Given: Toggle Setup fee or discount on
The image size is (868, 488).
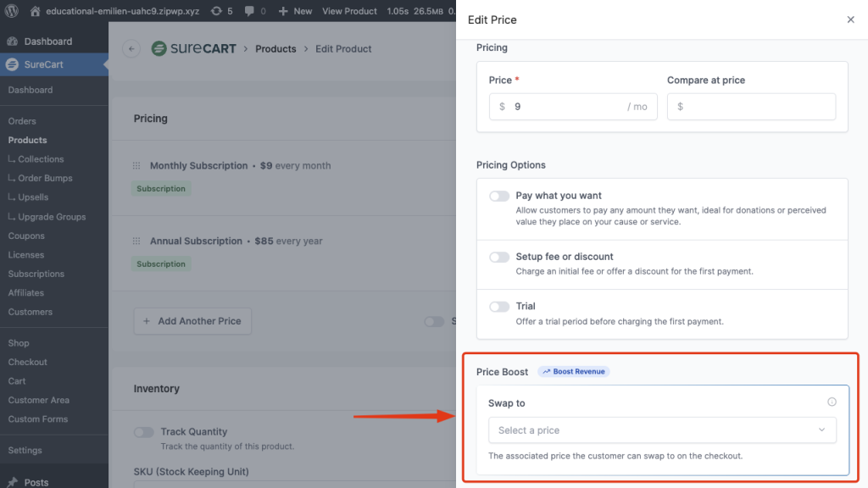Looking at the screenshot, I should click(x=499, y=258).
